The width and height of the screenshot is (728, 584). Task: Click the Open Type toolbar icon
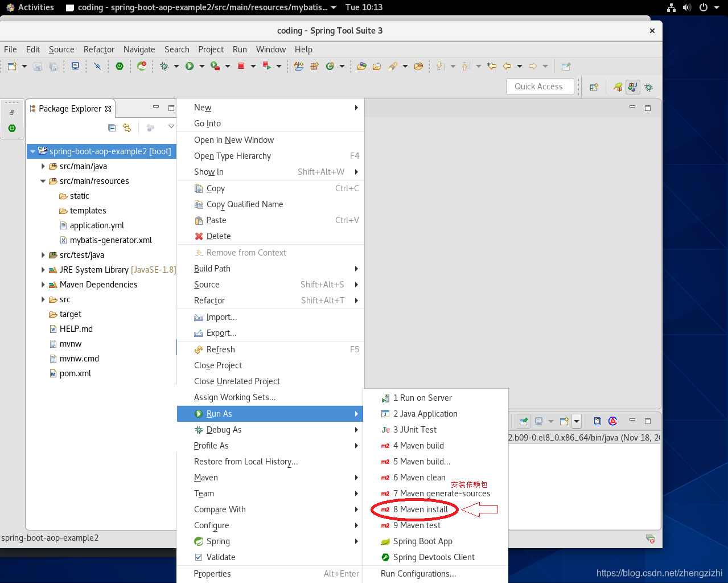[361, 66]
